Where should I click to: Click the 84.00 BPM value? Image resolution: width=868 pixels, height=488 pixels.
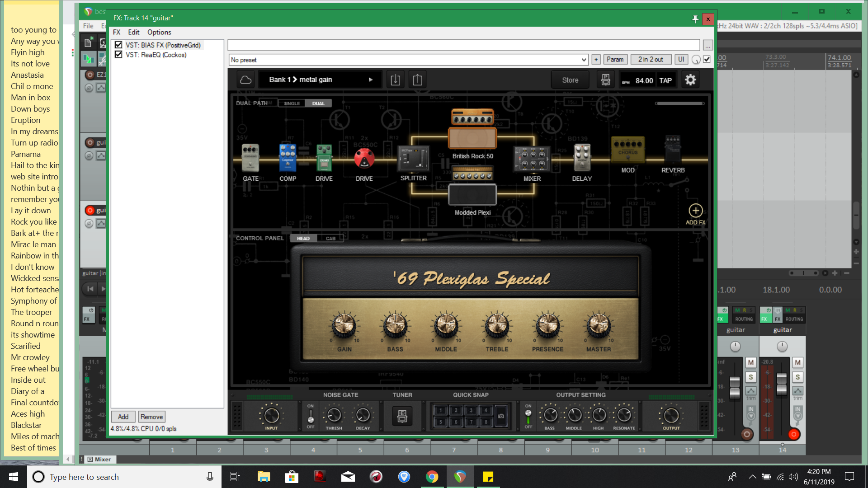pos(644,80)
